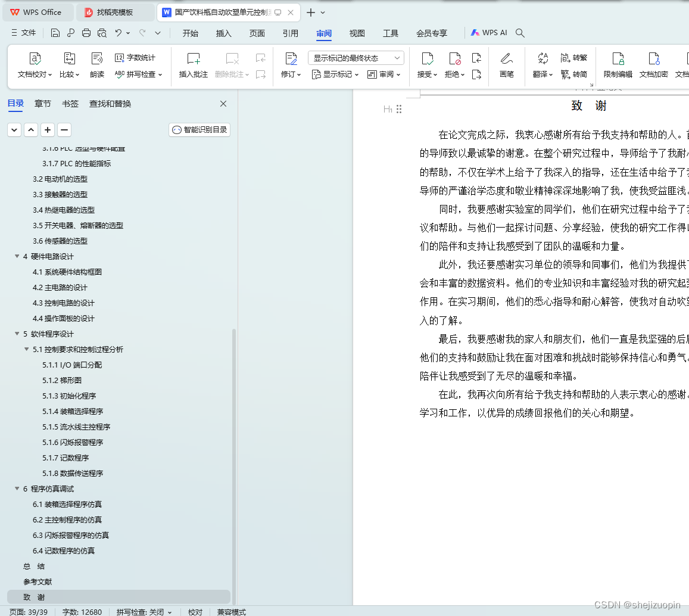Click the word count 12680 in status bar
The image size is (689, 616).
point(82,612)
